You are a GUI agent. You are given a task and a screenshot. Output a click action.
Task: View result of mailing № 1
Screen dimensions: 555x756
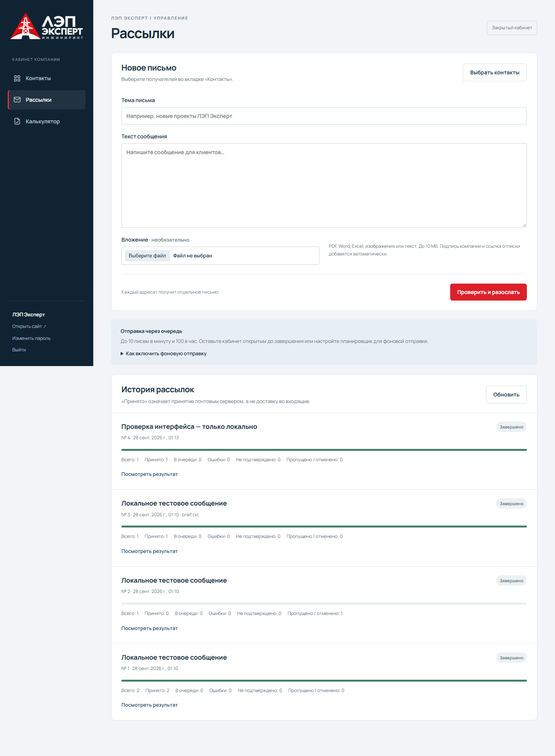pyautogui.click(x=150, y=705)
